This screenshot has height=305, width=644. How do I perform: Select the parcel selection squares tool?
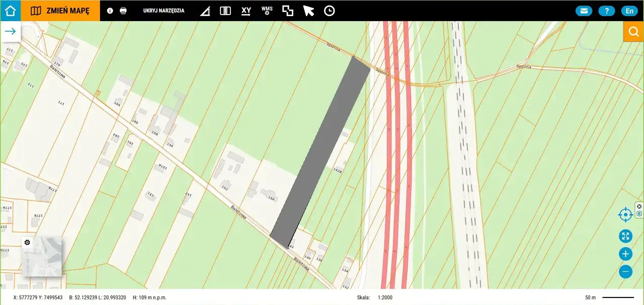(x=288, y=11)
